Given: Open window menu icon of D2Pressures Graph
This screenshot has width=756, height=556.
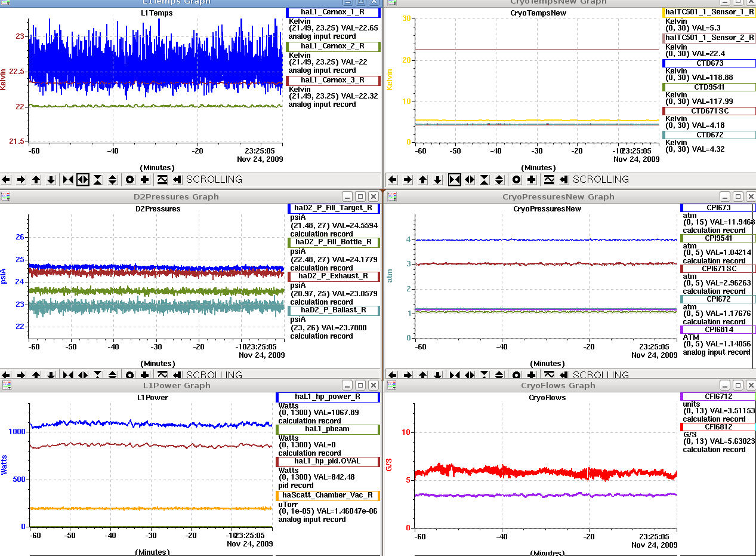Looking at the screenshot, I should pos(6,196).
